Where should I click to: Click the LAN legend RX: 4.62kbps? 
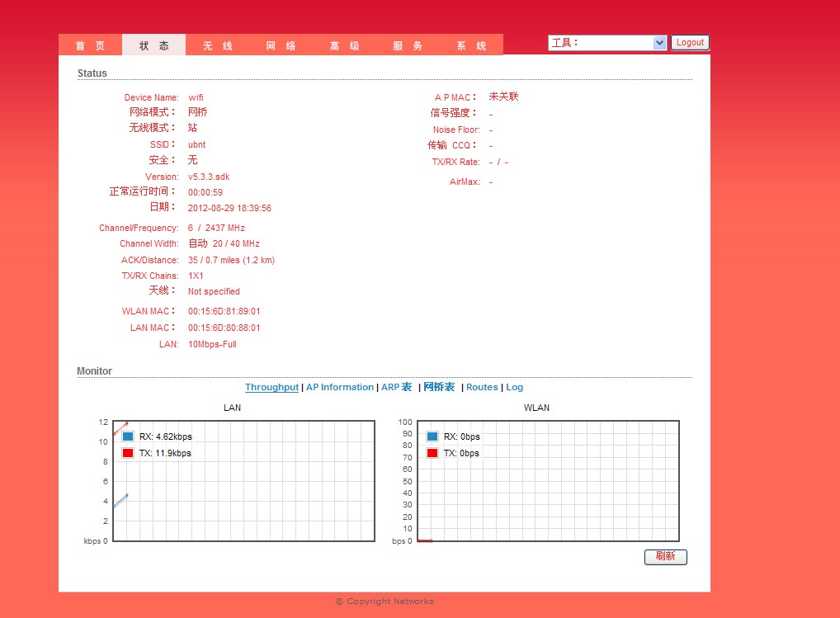click(166, 436)
